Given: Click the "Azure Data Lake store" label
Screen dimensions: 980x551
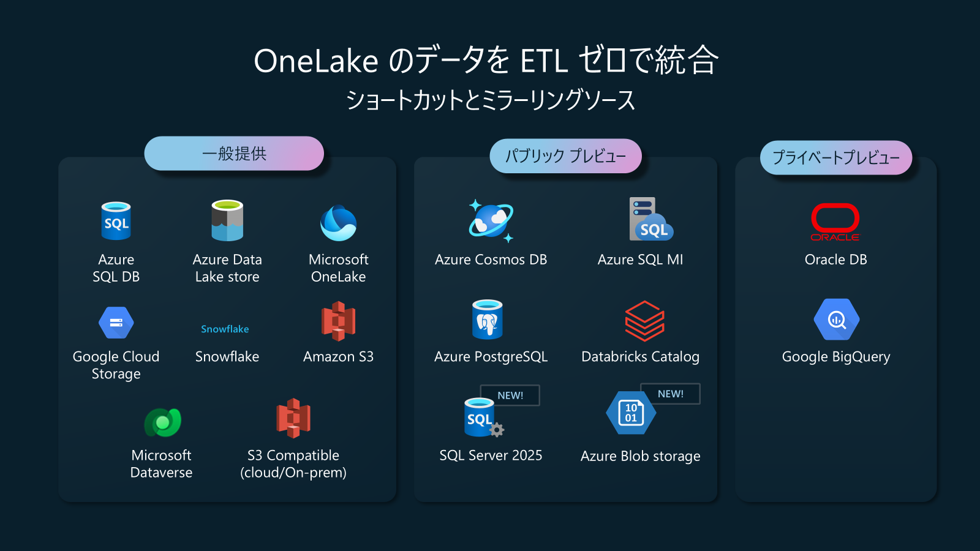Looking at the screenshot, I should coord(227,268).
